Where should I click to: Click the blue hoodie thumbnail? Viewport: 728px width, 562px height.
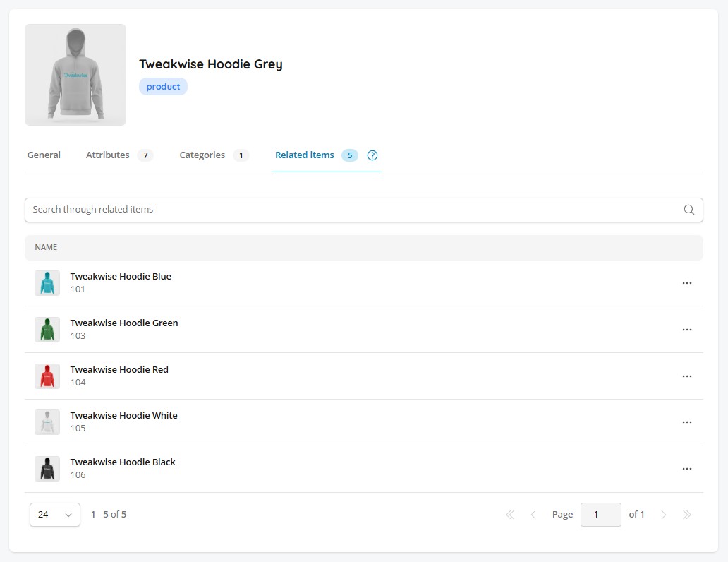tap(47, 283)
